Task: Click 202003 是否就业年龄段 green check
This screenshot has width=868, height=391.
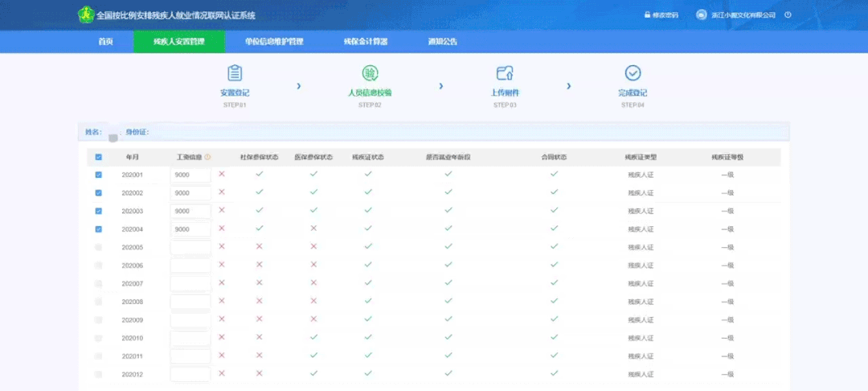Action: click(448, 210)
